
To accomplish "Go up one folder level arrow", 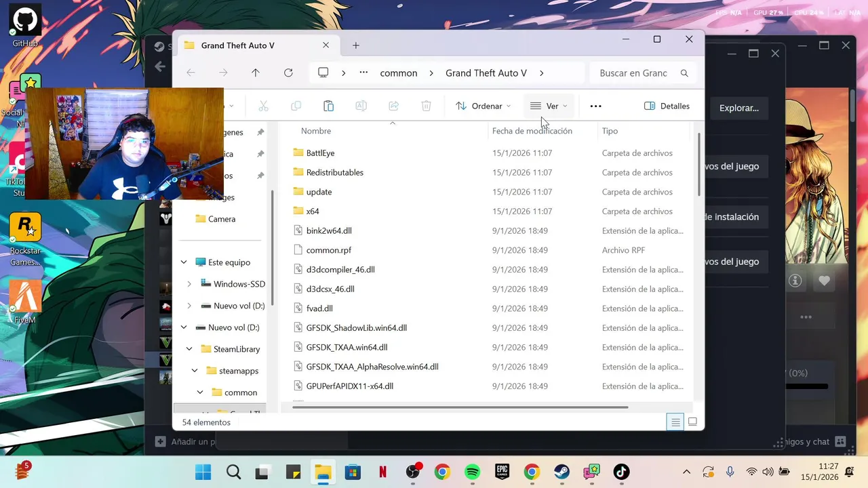I will pos(256,73).
